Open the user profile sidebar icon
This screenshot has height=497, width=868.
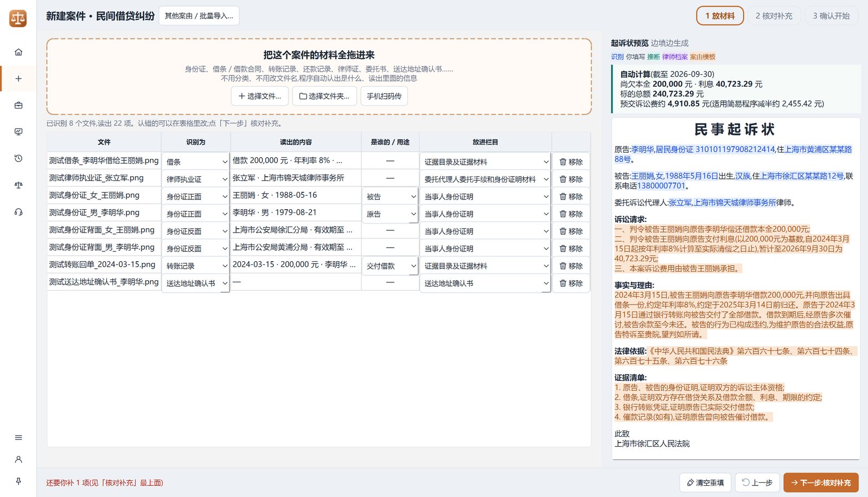coord(18,459)
